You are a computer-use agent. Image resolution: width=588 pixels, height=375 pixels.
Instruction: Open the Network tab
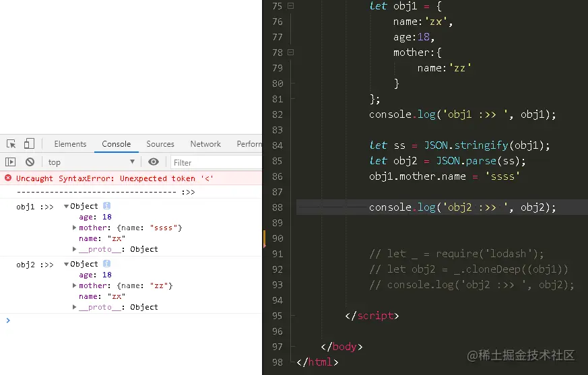click(205, 144)
